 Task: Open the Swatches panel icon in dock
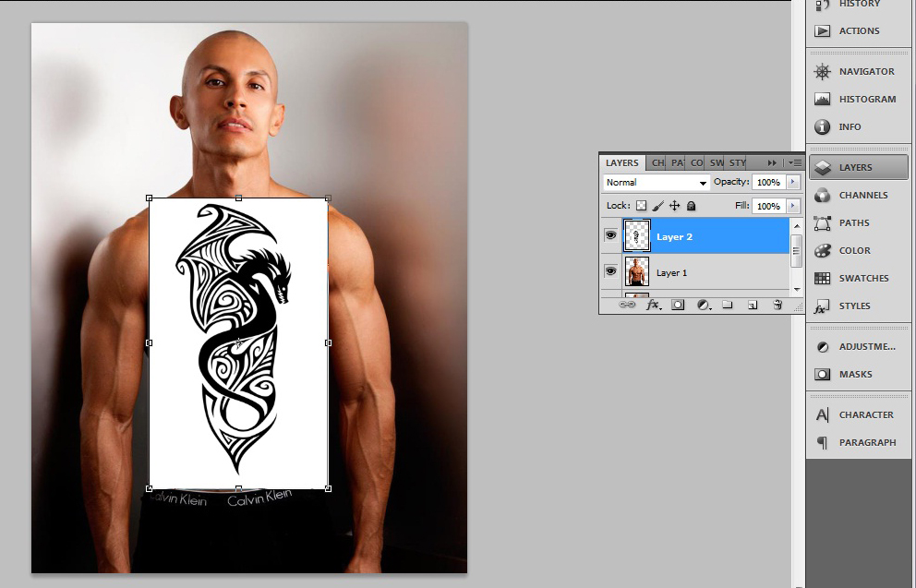coord(823,278)
